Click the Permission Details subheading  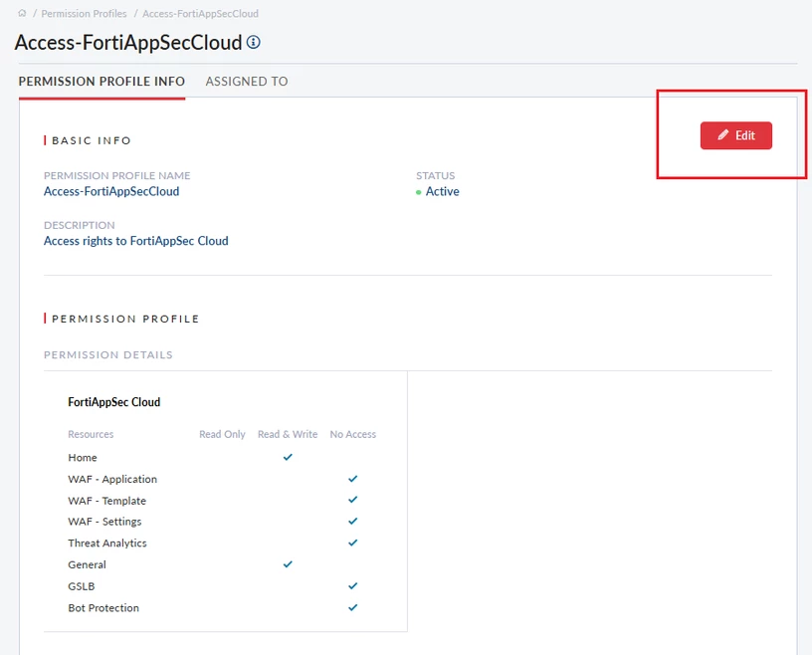pos(108,355)
